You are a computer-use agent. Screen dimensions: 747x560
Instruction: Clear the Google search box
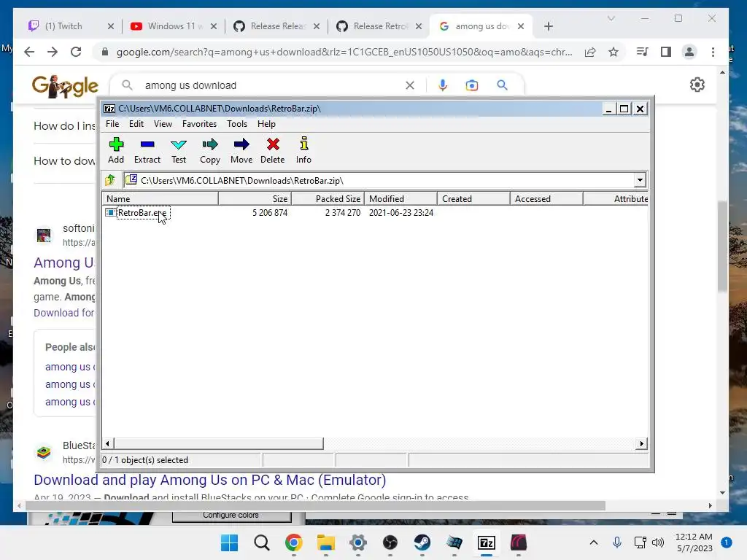coord(410,86)
